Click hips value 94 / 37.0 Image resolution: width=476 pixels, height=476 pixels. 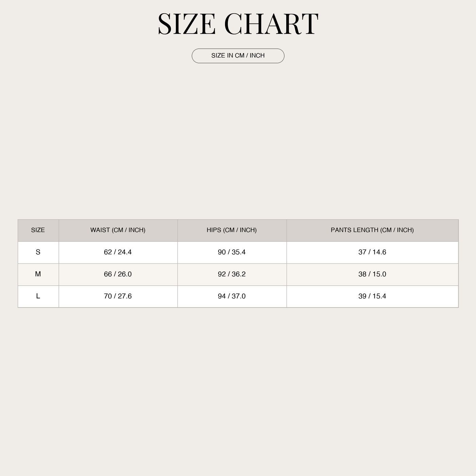tap(232, 296)
